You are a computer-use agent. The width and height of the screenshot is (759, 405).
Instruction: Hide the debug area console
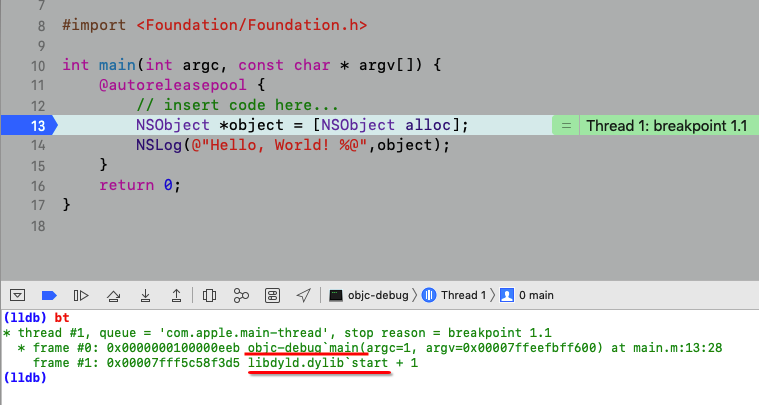click(17, 295)
